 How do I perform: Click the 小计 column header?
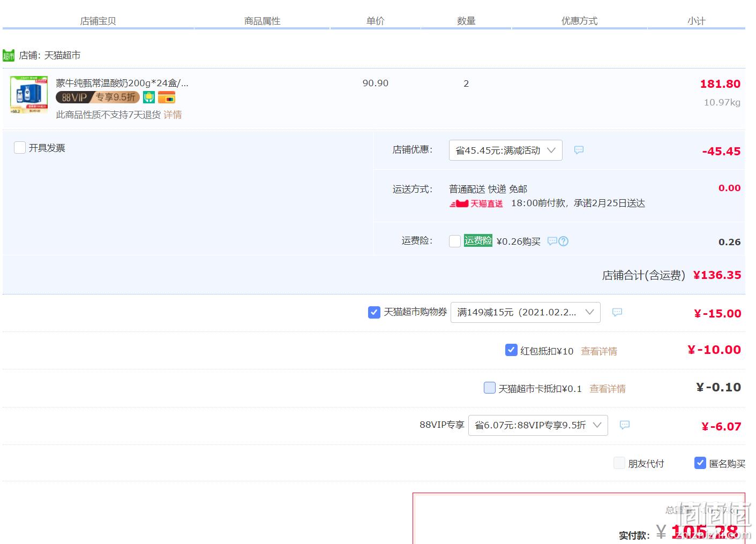(x=696, y=21)
